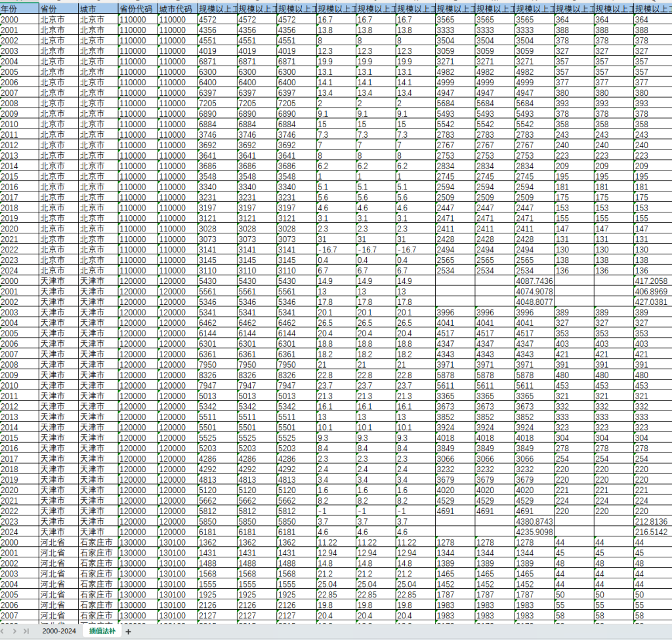Screen dimensions: 672x640
Task: Jump to last sheet with the end arrow
Action: 26,631
